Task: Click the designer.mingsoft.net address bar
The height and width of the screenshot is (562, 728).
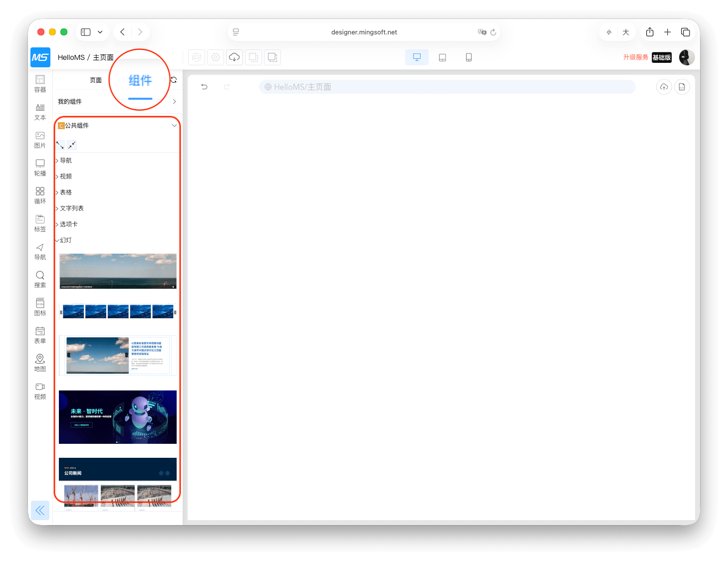Action: click(364, 32)
